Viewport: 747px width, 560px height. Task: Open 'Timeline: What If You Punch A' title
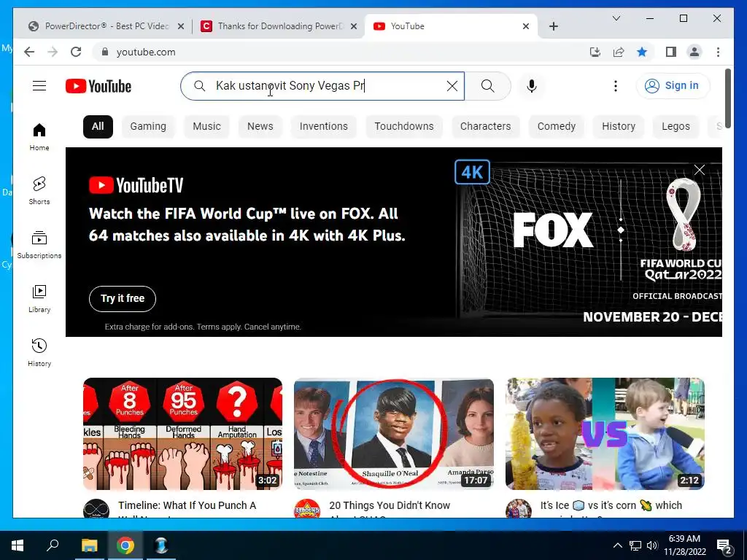187,505
